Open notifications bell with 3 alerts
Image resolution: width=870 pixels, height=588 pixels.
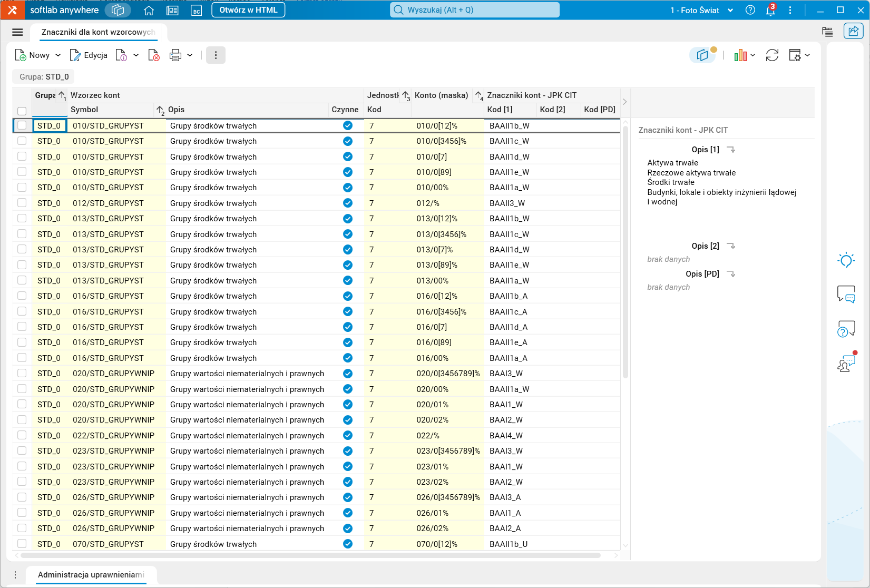(x=771, y=10)
